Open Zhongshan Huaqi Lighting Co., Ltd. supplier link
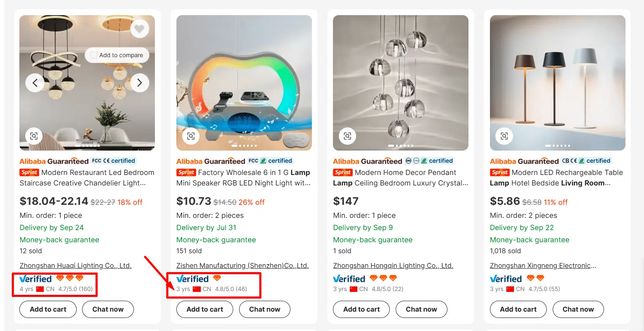Viewport: 644px width, 331px height. [75, 265]
